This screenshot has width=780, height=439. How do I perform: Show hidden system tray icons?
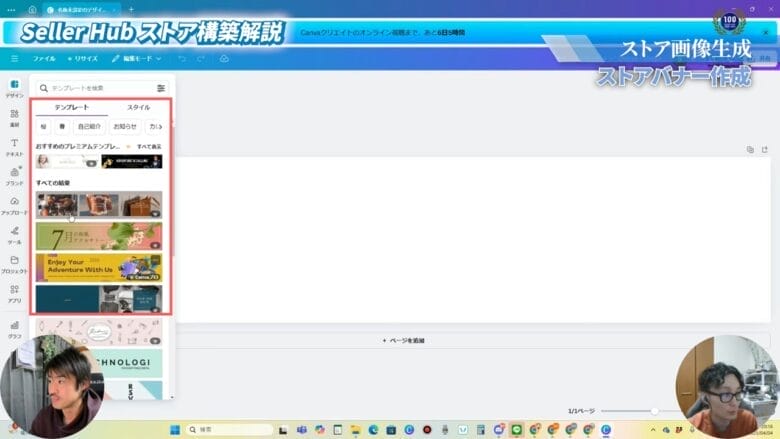pos(653,430)
